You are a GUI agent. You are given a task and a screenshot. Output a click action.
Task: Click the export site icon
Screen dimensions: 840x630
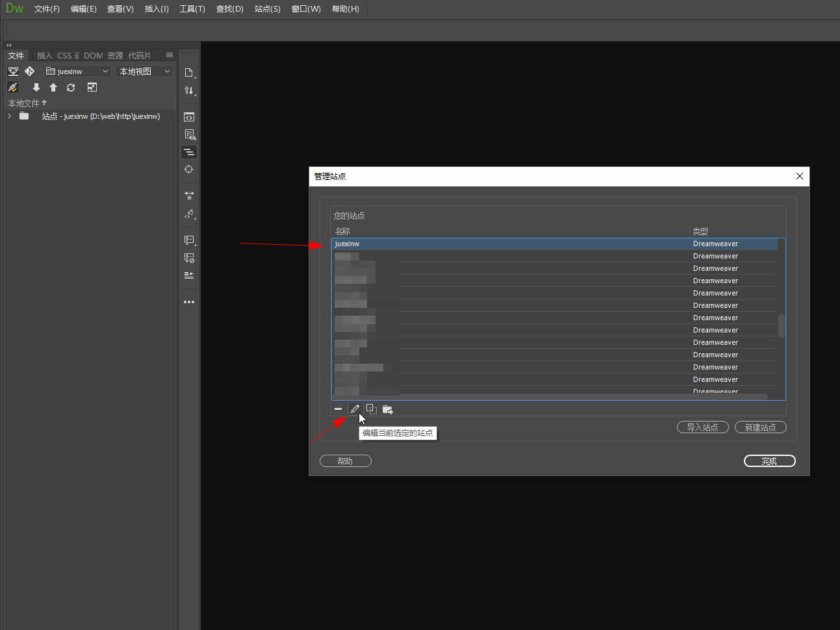pyautogui.click(x=388, y=409)
